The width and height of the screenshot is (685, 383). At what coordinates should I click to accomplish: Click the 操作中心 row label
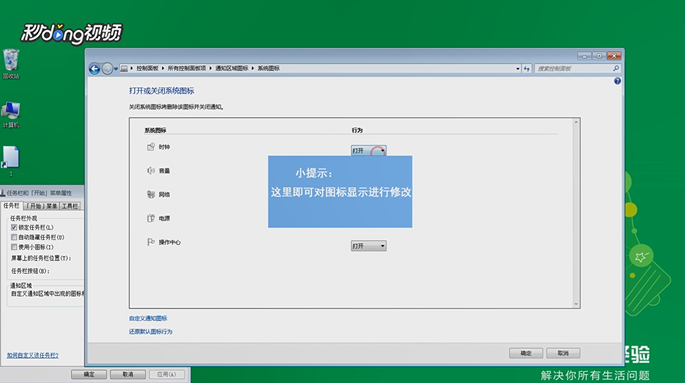[x=169, y=242]
